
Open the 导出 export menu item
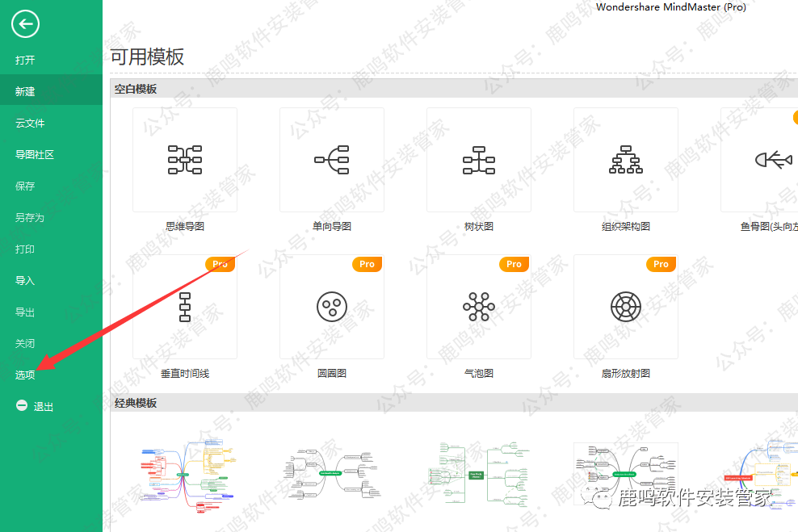(25, 312)
